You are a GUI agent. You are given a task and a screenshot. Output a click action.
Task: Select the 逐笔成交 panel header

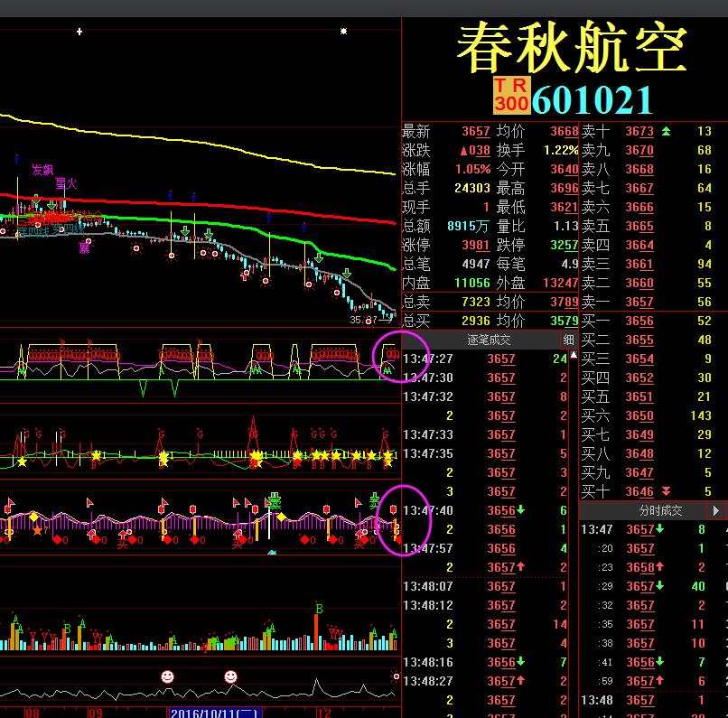tap(489, 340)
